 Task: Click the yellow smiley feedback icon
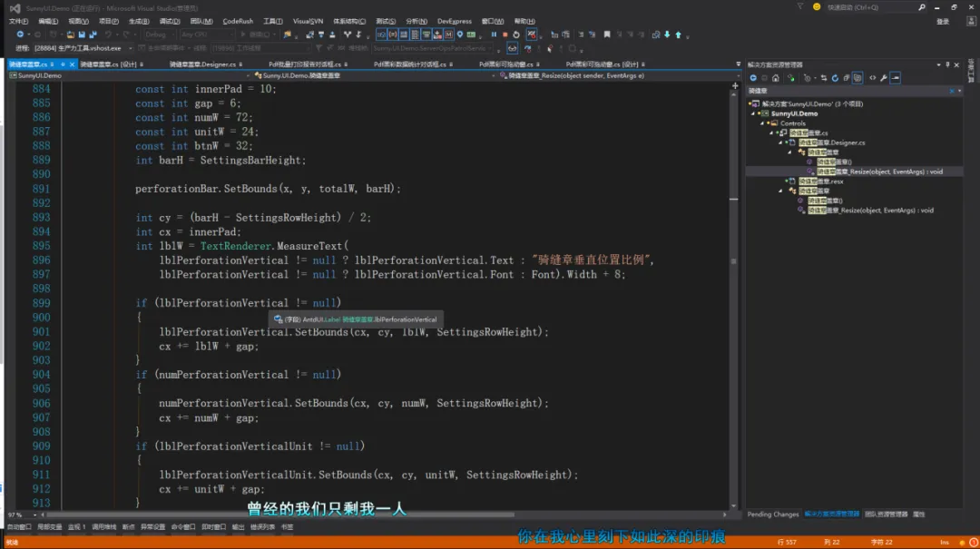point(817,7)
